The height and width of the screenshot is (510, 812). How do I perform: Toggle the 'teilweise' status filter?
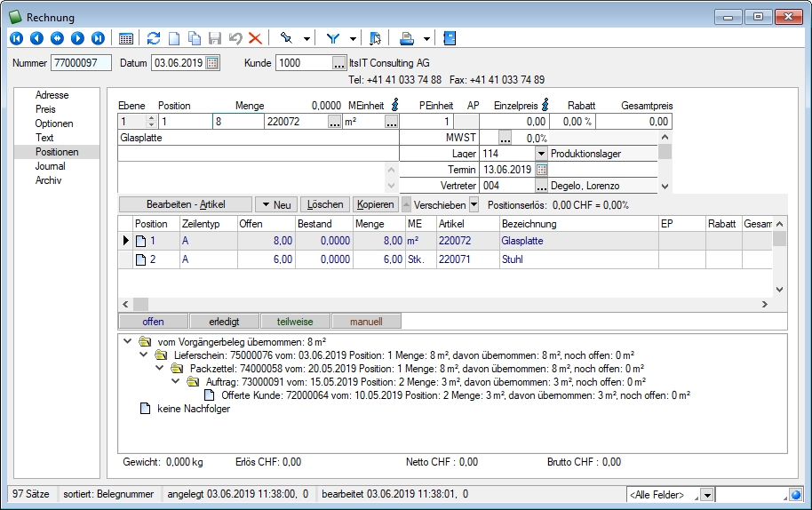(x=294, y=321)
